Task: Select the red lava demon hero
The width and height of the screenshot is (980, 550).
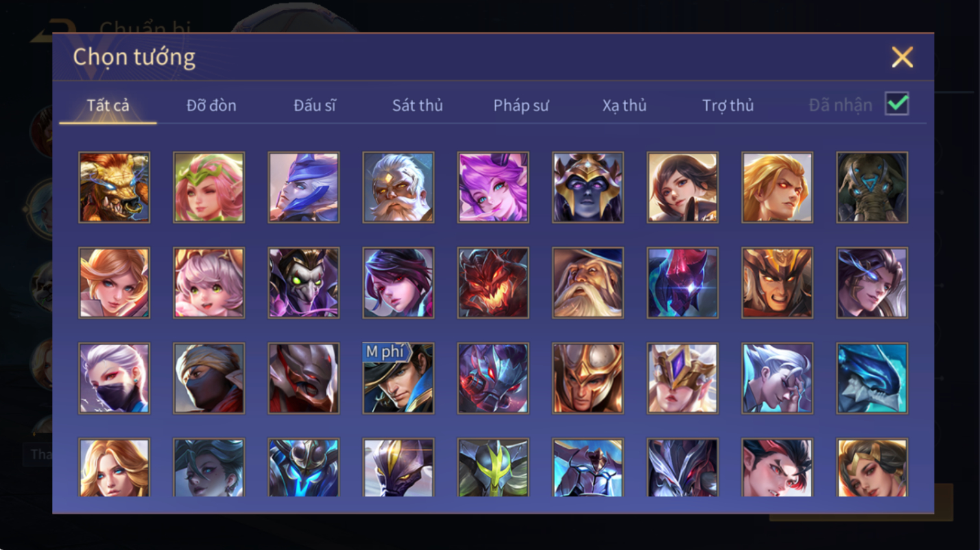Action: [493, 283]
